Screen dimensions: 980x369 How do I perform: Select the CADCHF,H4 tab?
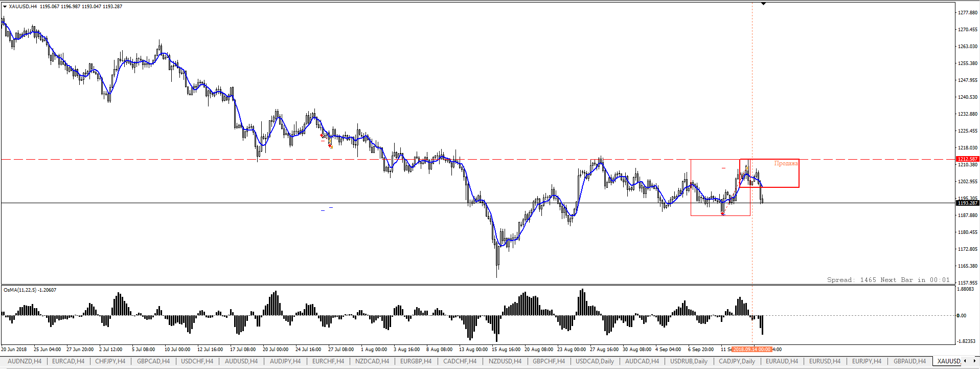pos(460,361)
